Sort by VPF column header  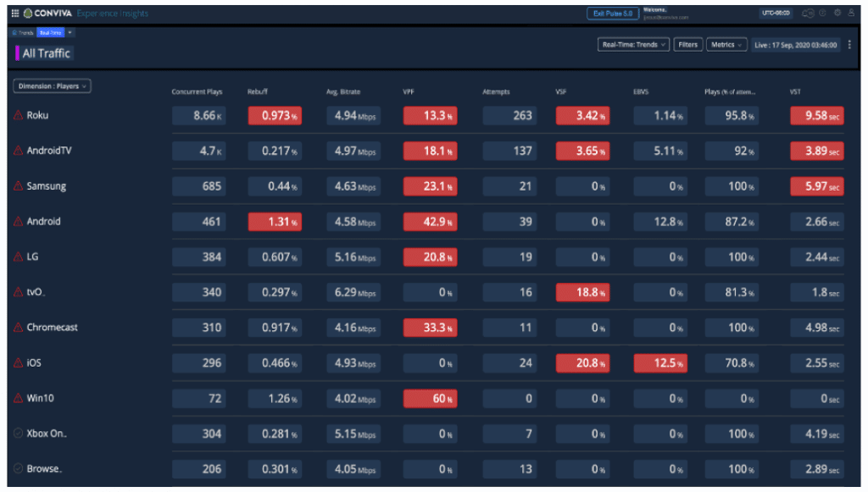pos(409,91)
